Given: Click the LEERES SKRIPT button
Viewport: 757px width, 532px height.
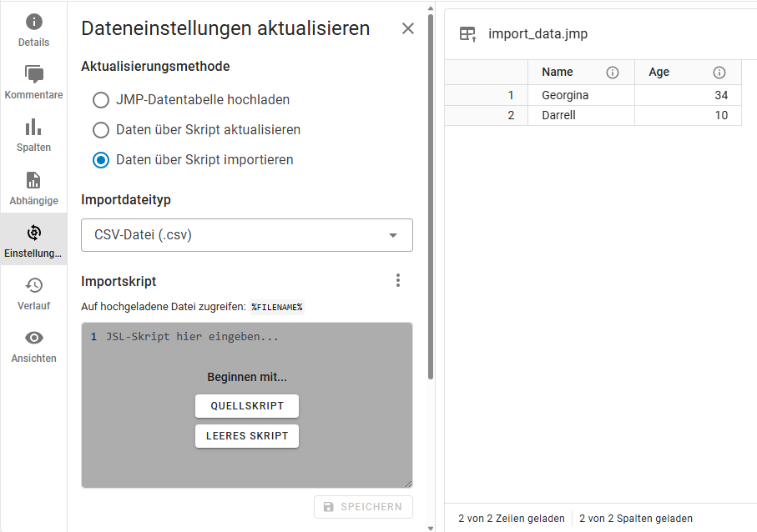Looking at the screenshot, I should coord(247,436).
